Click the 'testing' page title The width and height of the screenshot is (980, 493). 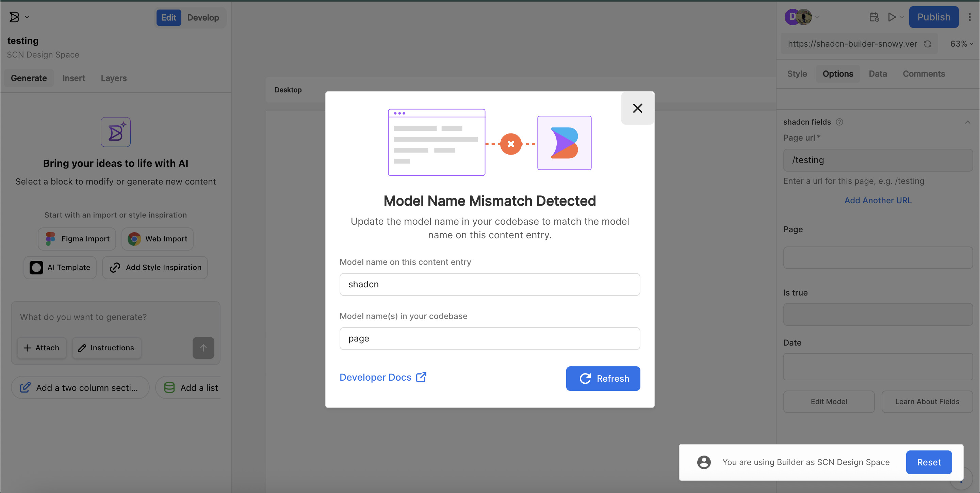tap(23, 41)
